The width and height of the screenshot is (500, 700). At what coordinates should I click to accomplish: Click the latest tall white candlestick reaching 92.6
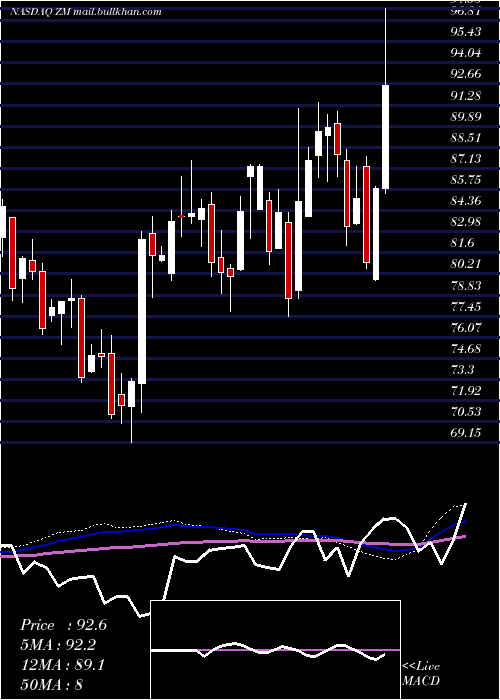(x=385, y=137)
